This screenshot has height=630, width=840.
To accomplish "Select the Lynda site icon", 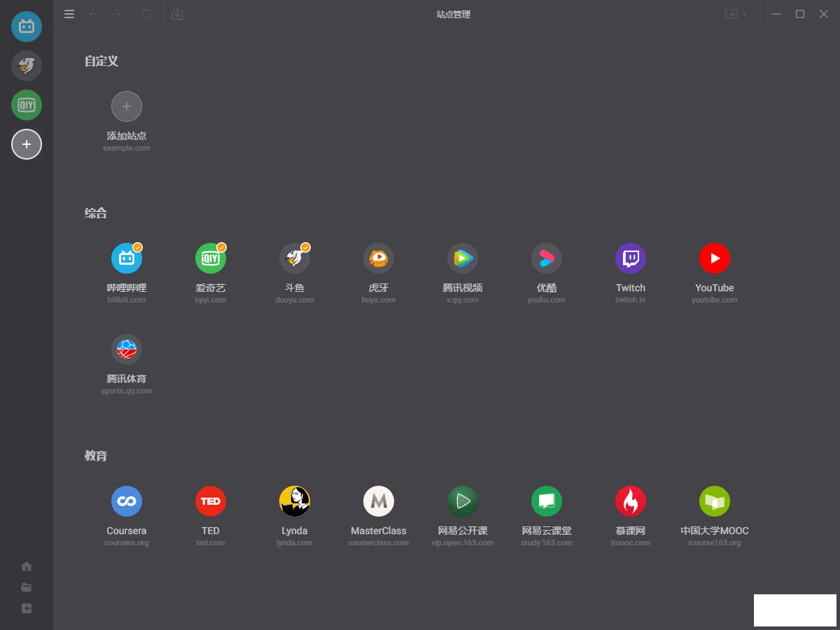I will (x=295, y=501).
